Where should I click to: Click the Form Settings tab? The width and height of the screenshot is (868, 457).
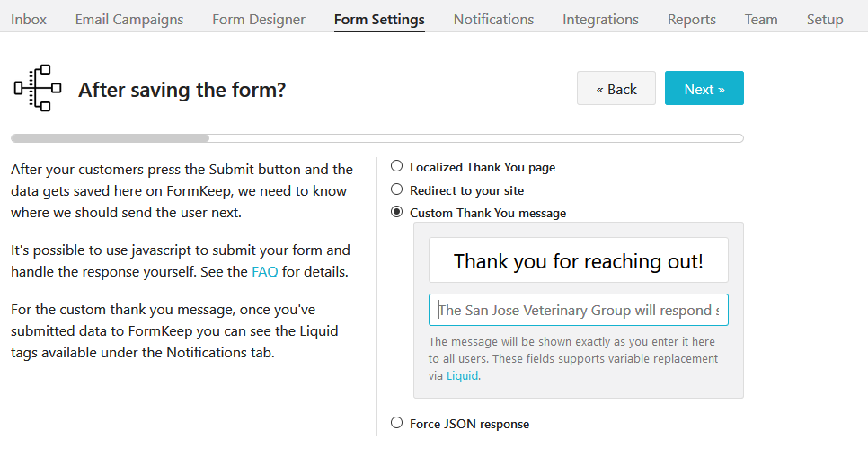point(379,19)
